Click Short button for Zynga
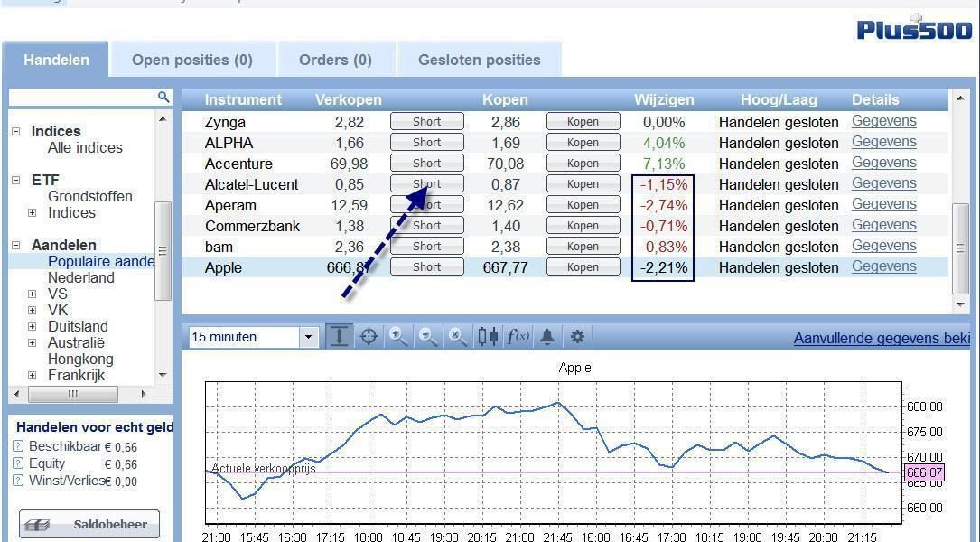This screenshot has width=980, height=542. coord(427,121)
